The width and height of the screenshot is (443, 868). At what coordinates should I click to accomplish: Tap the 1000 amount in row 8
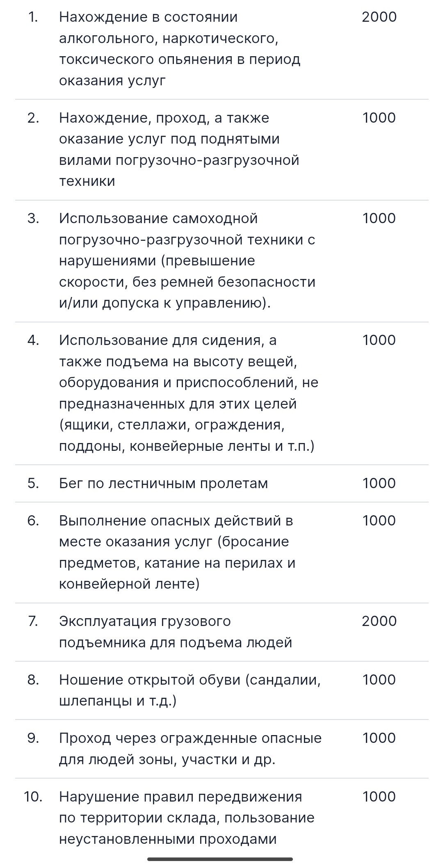point(379,680)
